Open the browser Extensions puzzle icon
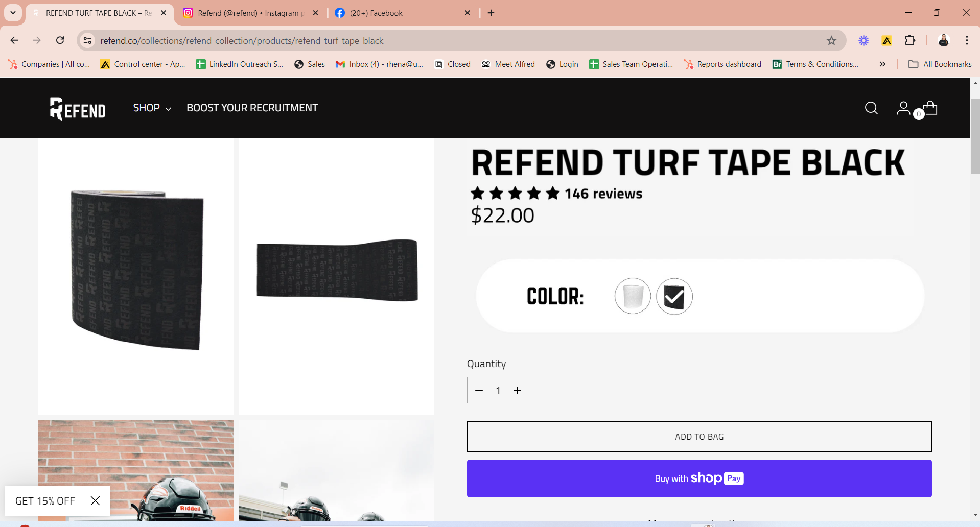 coord(910,40)
